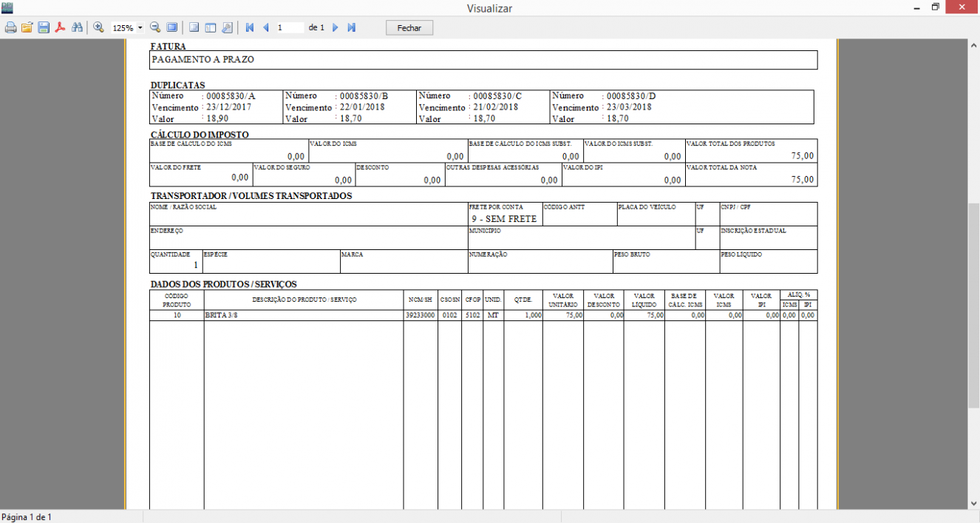Go to the next page
Viewport: 980px width, 523px height.
coord(335,27)
